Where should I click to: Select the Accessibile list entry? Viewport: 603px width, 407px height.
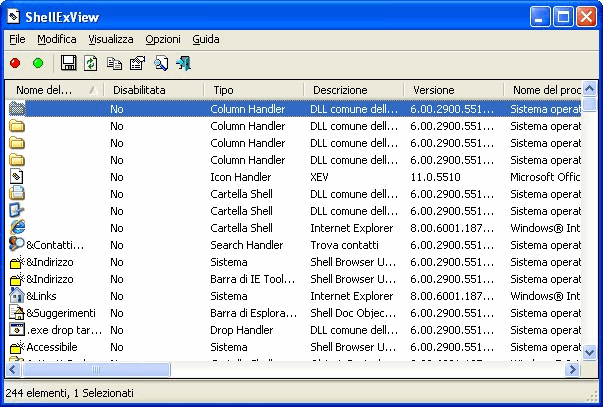[x=52, y=347]
